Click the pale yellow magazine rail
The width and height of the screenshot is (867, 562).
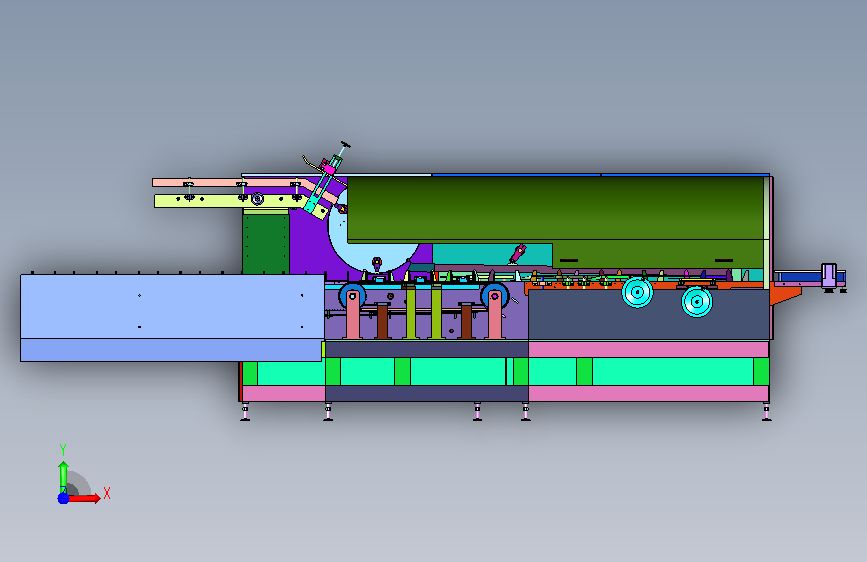(x=229, y=201)
